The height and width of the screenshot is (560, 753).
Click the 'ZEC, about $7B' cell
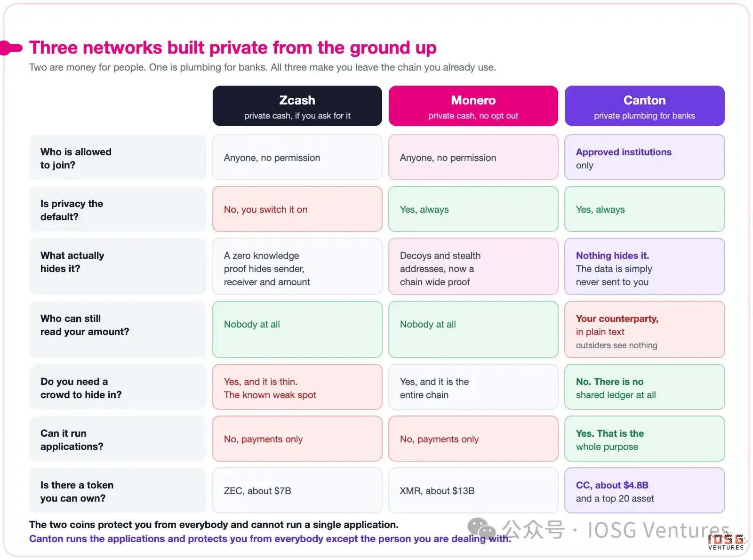pyautogui.click(x=297, y=490)
